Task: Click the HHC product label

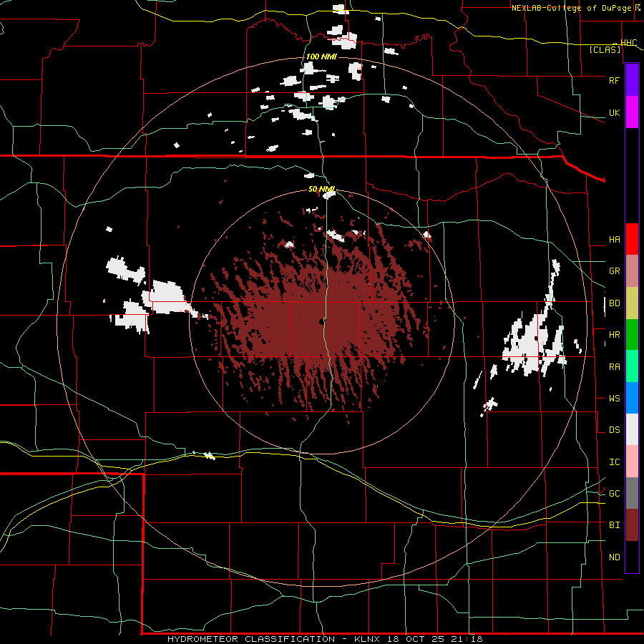Action: tap(628, 43)
